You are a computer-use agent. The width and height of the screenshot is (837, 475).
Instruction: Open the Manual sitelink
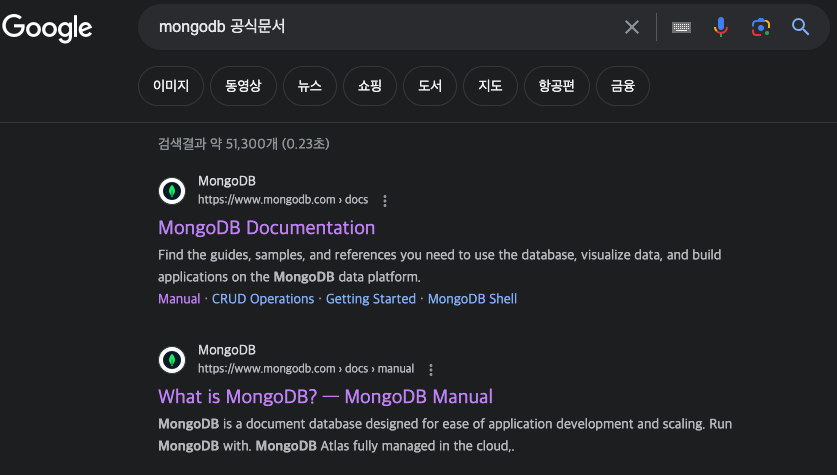click(x=179, y=299)
